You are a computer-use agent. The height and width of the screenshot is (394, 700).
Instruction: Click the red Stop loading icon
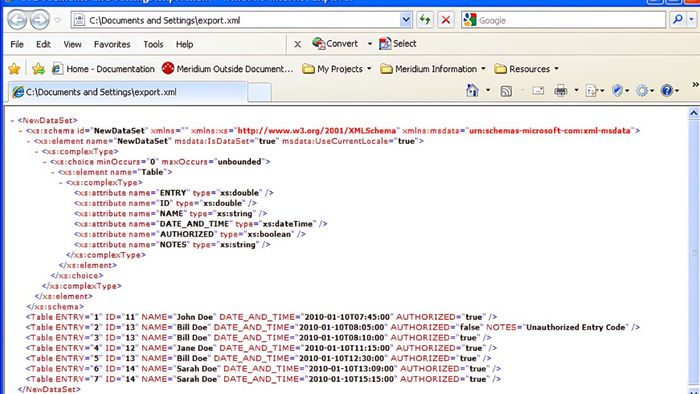(446, 20)
